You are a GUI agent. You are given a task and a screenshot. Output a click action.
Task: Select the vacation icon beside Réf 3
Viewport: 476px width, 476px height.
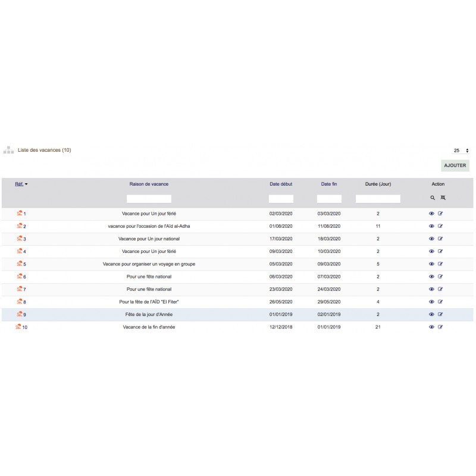click(20, 238)
